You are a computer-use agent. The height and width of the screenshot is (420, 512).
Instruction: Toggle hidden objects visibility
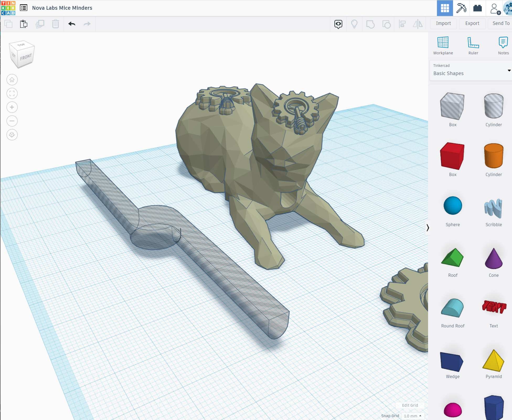[x=338, y=24]
